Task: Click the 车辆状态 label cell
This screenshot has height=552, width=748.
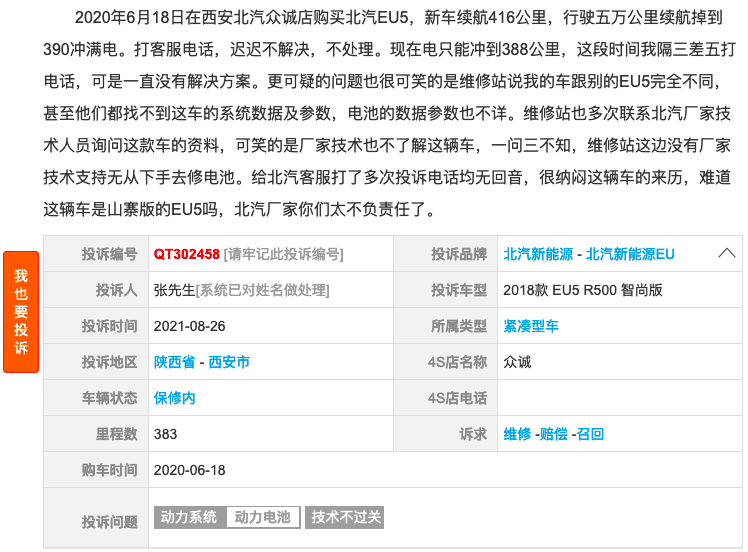Action: tap(96, 398)
